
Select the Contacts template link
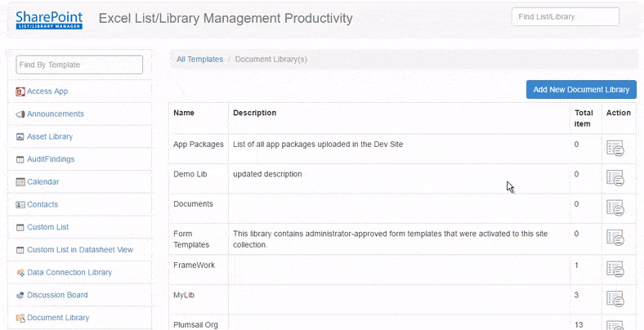42,204
